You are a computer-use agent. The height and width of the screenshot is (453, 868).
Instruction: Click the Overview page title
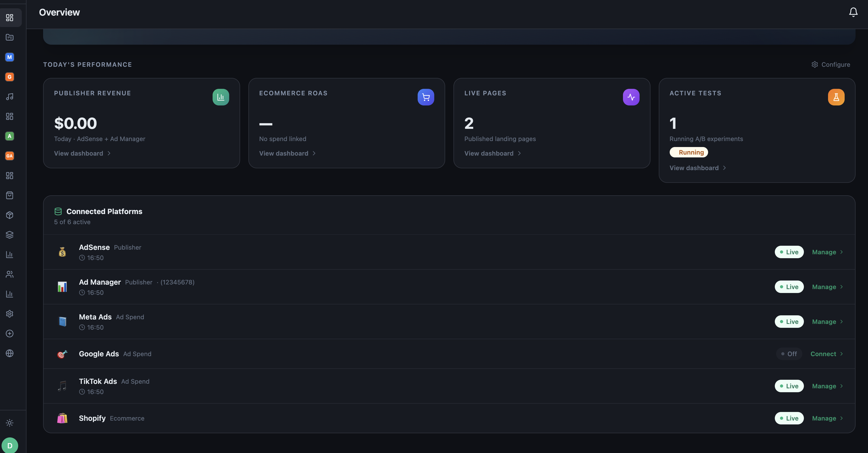(60, 12)
